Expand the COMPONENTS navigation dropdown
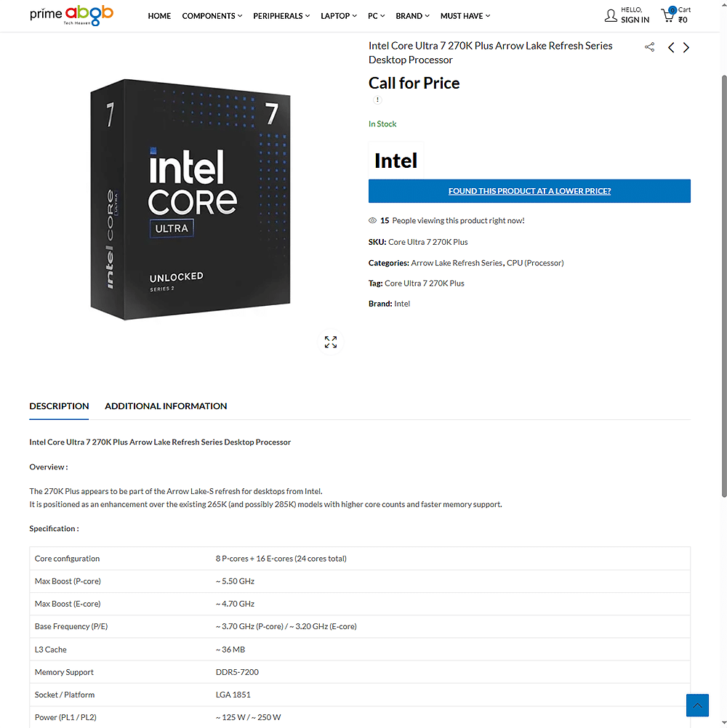The height and width of the screenshot is (728, 727). click(212, 15)
